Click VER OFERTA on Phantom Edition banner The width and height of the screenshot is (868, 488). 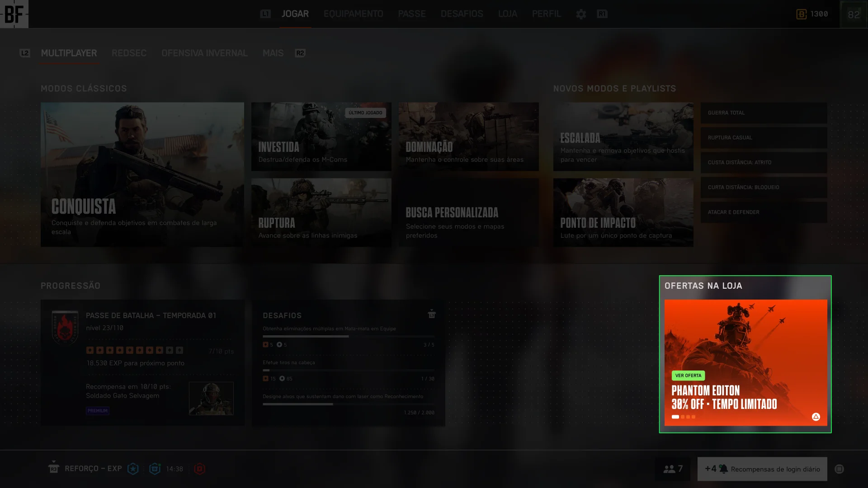point(688,375)
